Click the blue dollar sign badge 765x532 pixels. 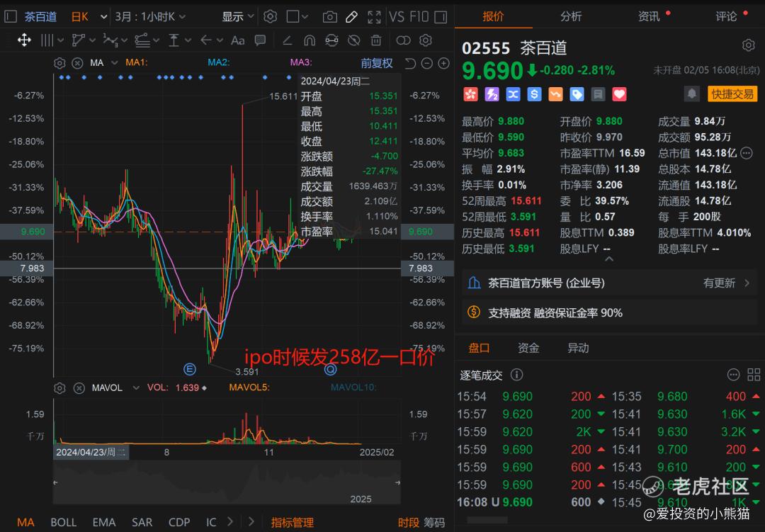tap(534, 94)
